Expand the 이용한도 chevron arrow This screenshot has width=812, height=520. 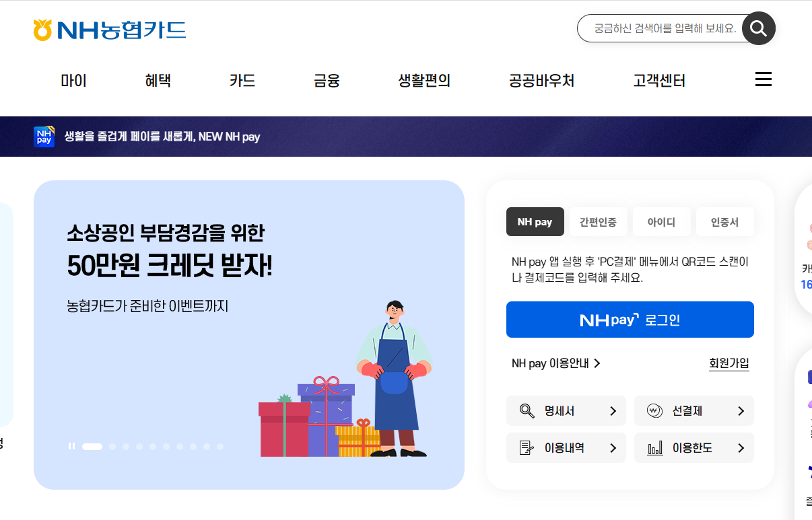(741, 448)
